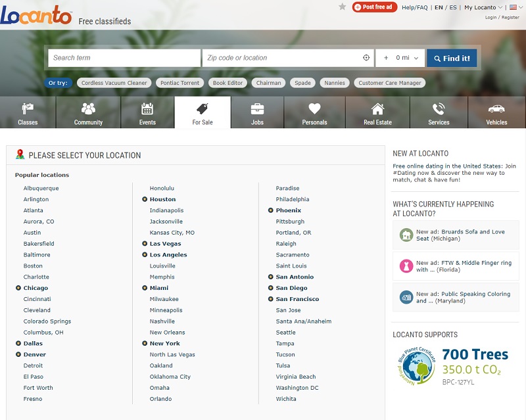Use the locate-me crosshair icon
The image size is (526, 420).
click(x=366, y=58)
